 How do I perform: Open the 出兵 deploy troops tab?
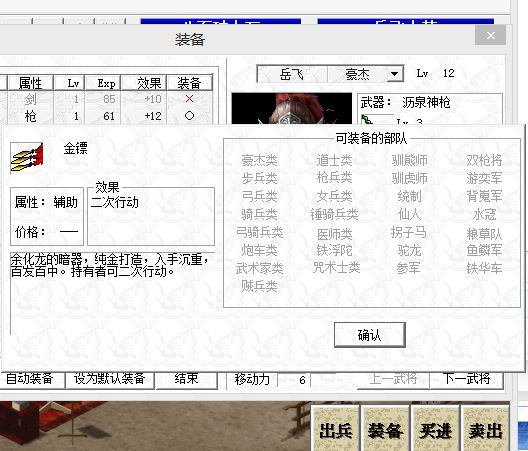(335, 429)
